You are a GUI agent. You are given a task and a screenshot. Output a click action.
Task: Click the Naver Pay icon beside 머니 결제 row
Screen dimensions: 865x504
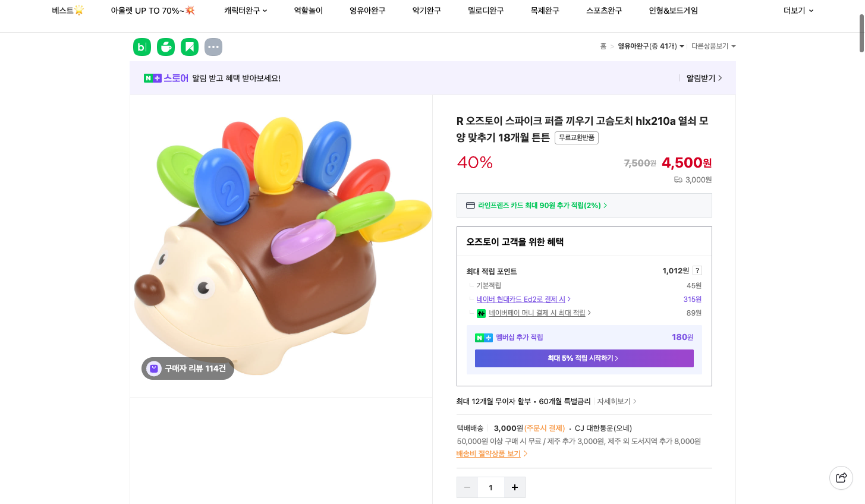coord(481,313)
